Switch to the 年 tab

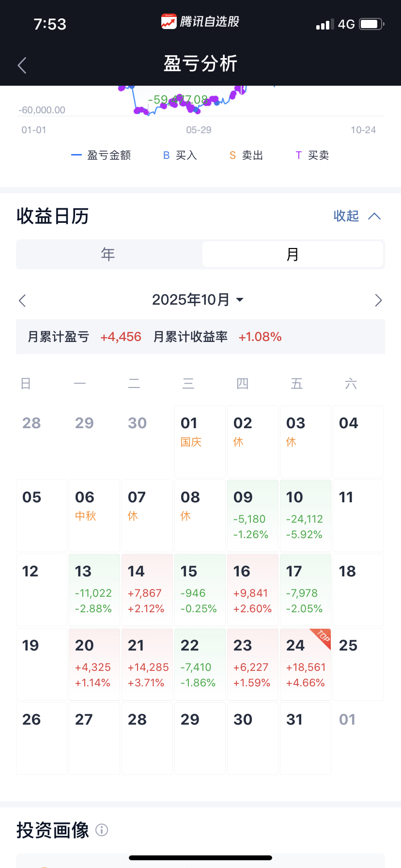coord(109,254)
